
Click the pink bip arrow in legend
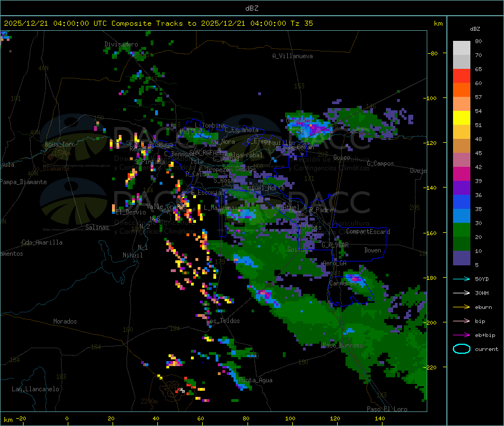coord(461,321)
